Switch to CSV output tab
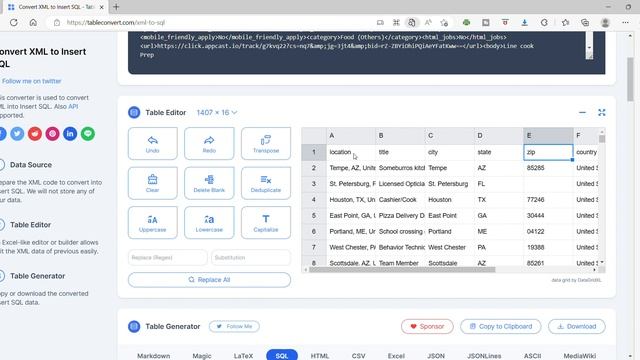This screenshot has height=360, width=640. pos(358,356)
